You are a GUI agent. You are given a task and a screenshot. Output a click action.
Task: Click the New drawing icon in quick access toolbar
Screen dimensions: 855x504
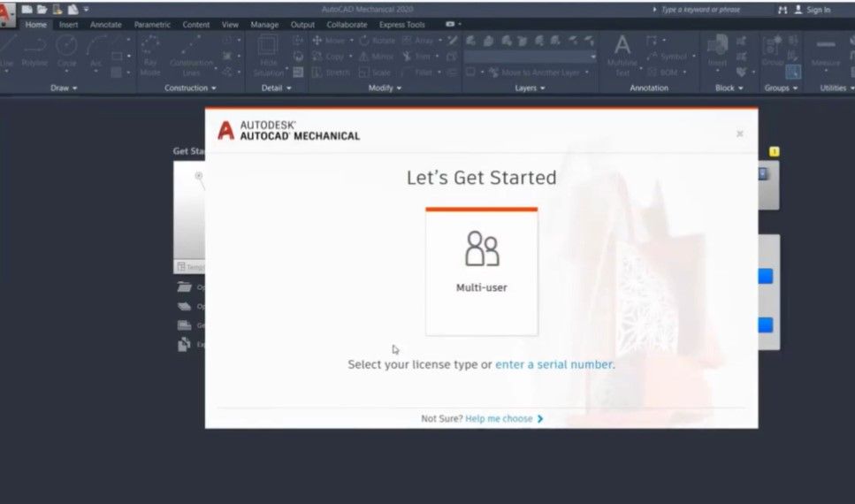tap(27, 9)
